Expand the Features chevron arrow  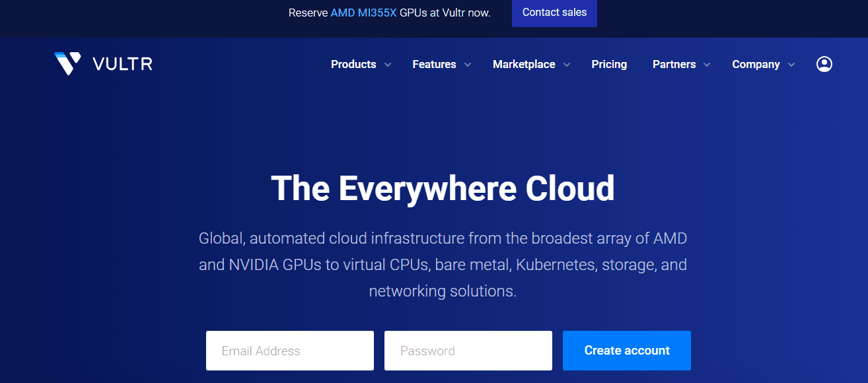(x=468, y=65)
